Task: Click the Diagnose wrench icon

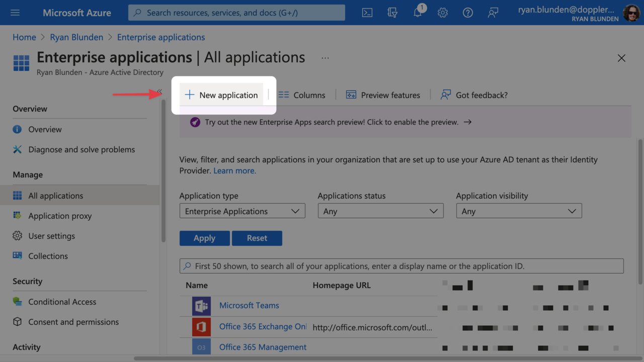Action: 17,149
